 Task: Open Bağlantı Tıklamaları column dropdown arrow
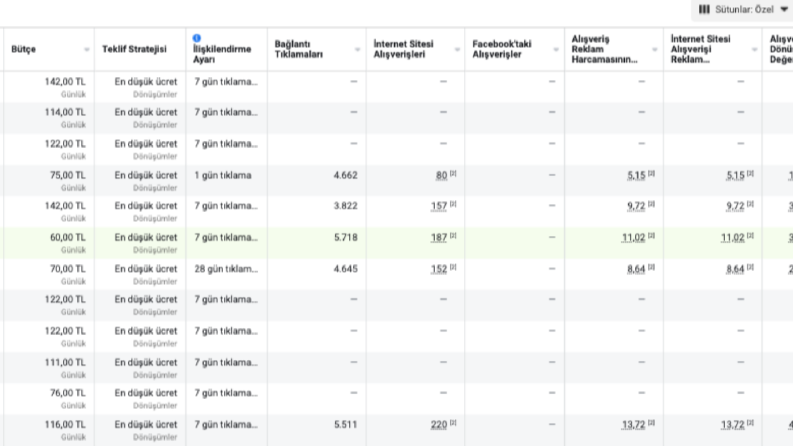(357, 50)
